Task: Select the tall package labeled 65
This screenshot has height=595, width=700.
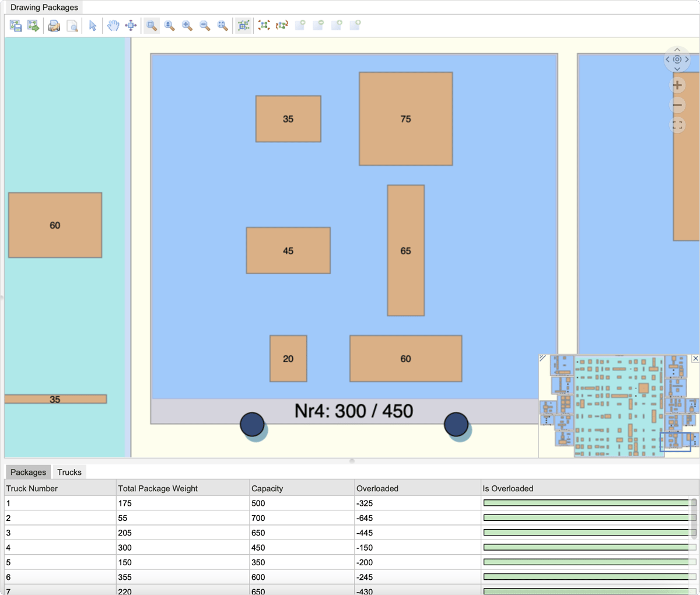Action: [406, 251]
